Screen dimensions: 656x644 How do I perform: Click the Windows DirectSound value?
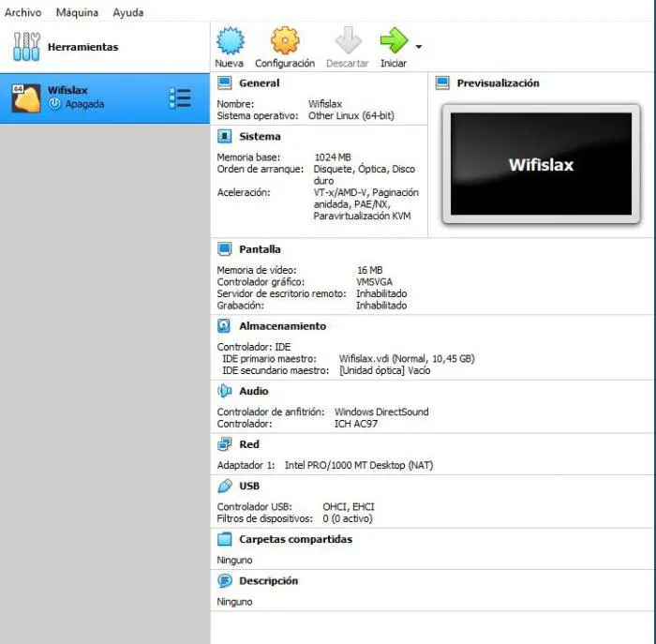(x=381, y=412)
